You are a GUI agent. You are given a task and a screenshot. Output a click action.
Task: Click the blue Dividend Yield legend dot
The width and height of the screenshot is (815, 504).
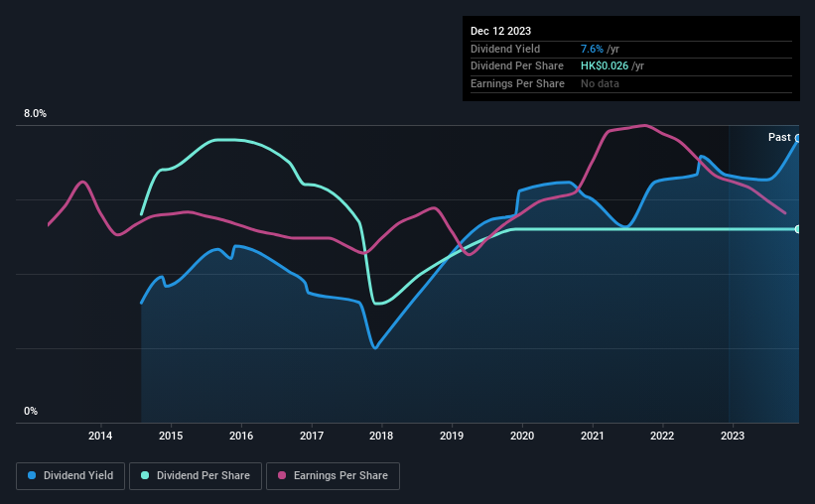[x=32, y=475]
